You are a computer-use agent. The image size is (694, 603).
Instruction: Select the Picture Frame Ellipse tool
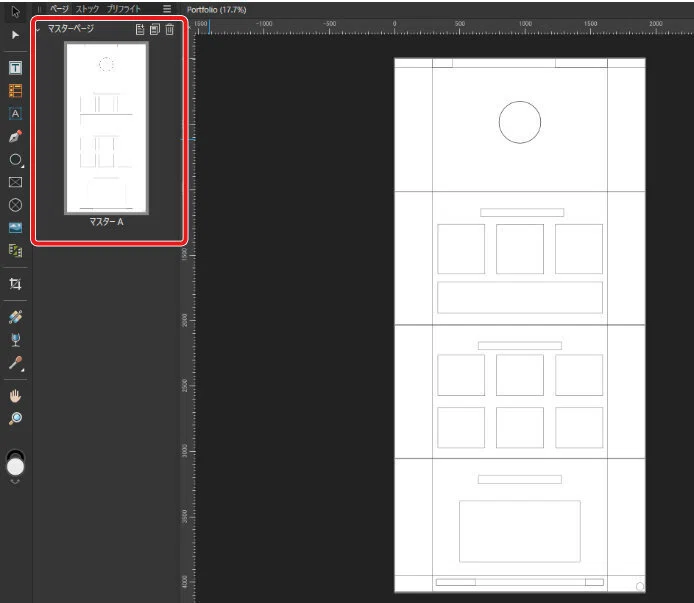coord(15,205)
